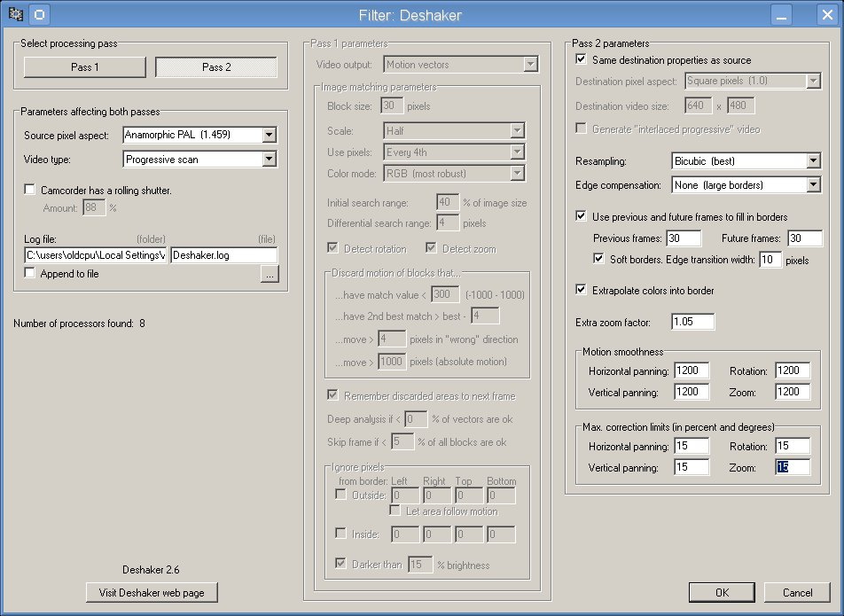Select Pass 1 processing pass
This screenshot has height=616, width=844.
(85, 67)
